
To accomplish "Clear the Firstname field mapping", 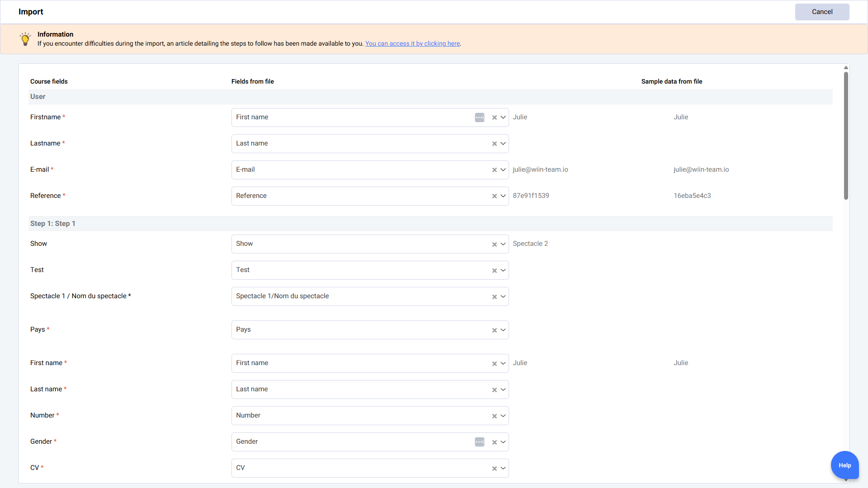I will [x=494, y=117].
